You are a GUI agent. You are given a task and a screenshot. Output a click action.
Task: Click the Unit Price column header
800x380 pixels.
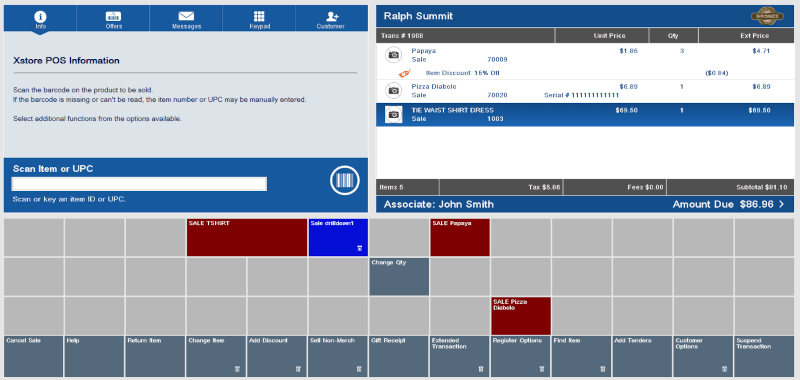(602, 36)
